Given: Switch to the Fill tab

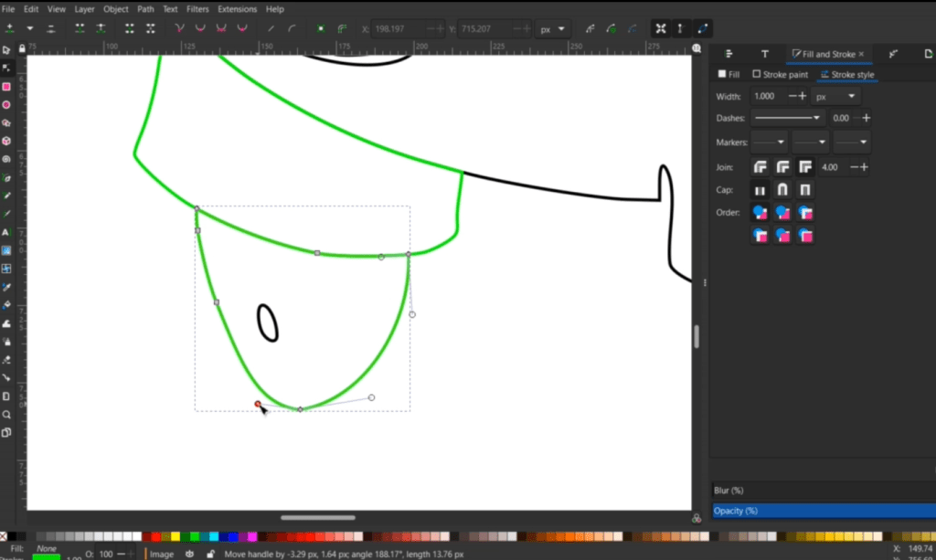Looking at the screenshot, I should (729, 74).
